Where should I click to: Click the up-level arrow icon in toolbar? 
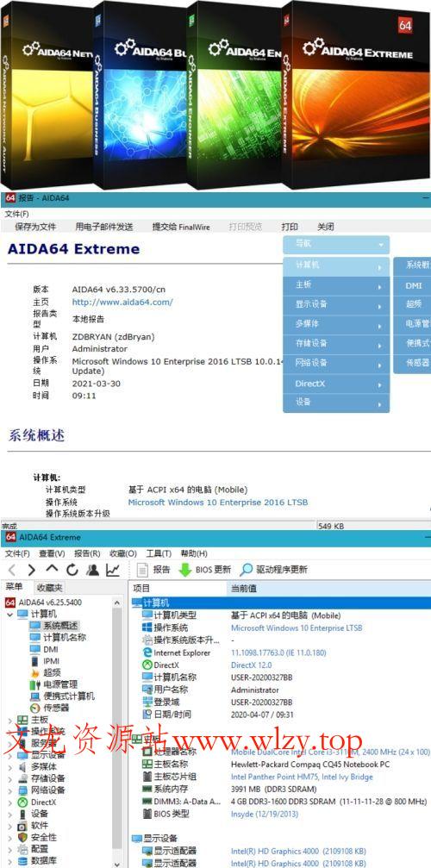(52, 569)
